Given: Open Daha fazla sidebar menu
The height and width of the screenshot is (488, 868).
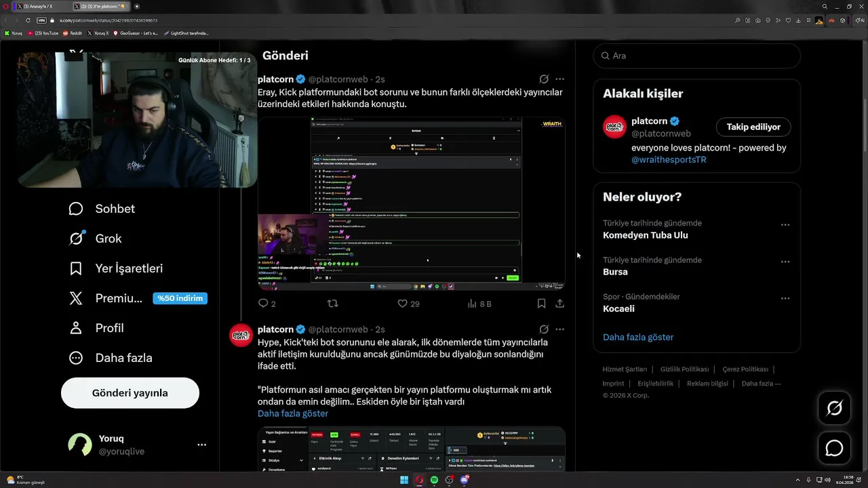Looking at the screenshot, I should (111, 358).
